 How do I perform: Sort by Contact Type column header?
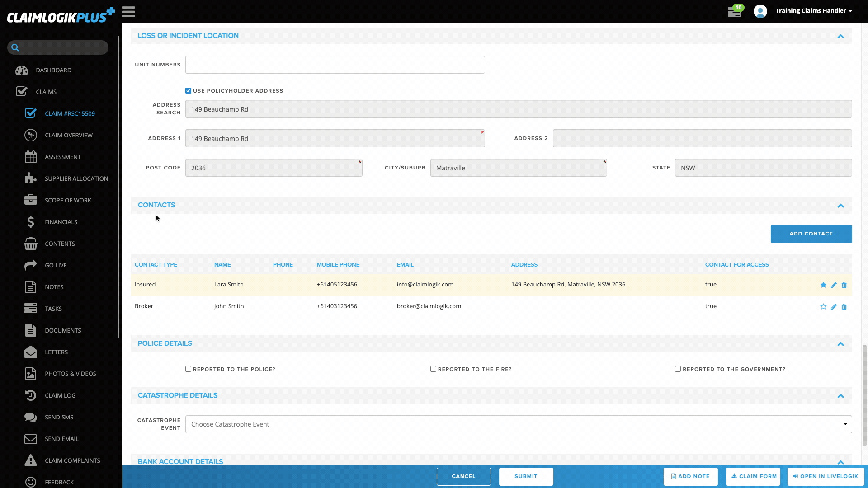(x=156, y=265)
